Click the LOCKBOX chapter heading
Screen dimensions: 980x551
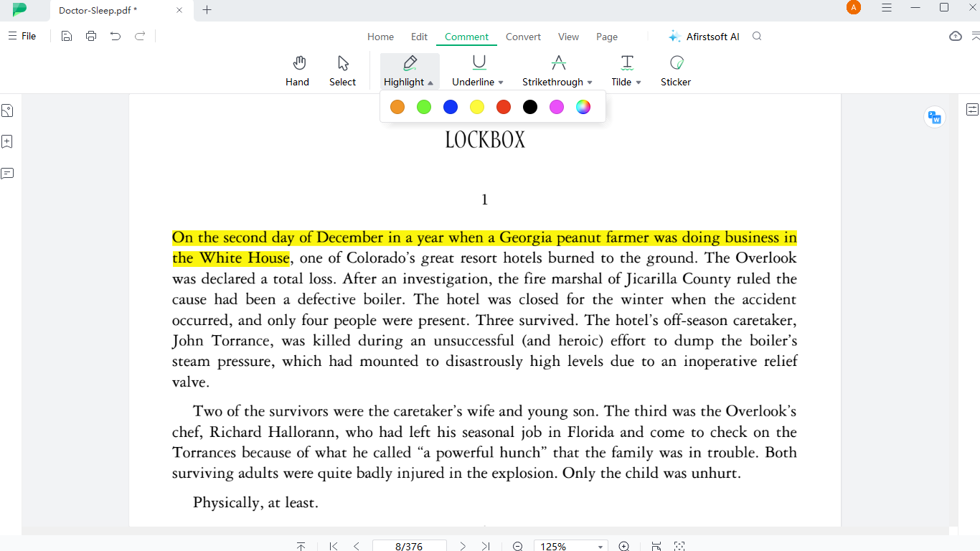(485, 140)
